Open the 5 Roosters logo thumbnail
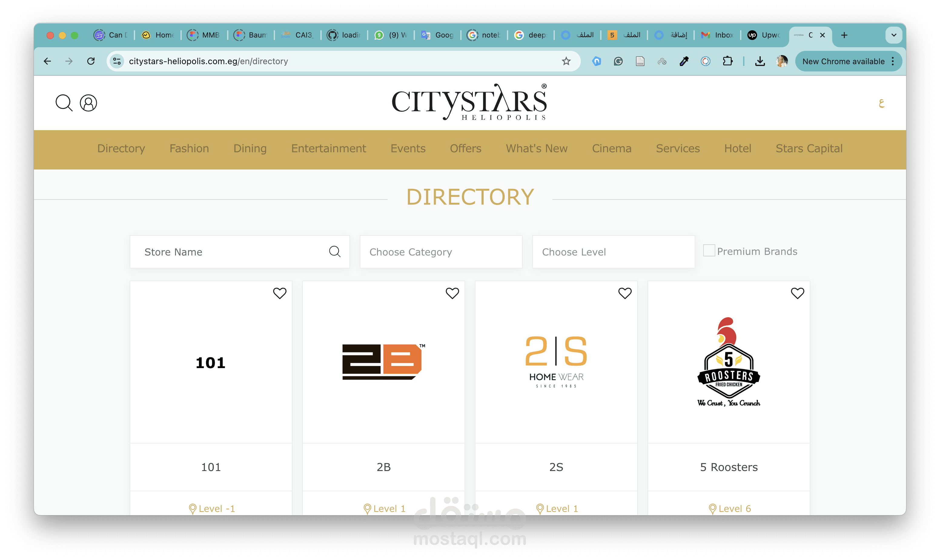Screen dimensions: 940x560 click(729, 361)
